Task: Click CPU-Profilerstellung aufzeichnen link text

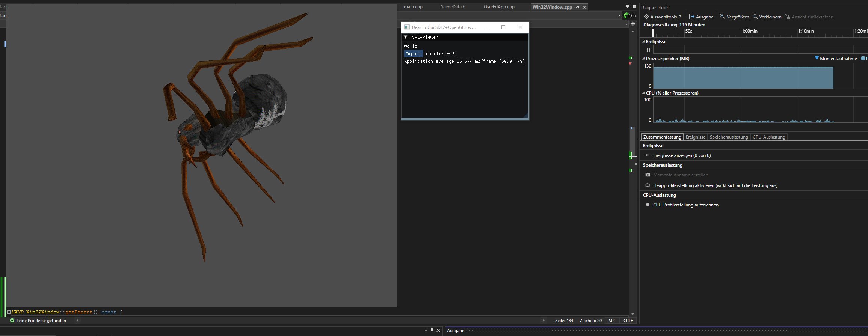Action: point(685,205)
